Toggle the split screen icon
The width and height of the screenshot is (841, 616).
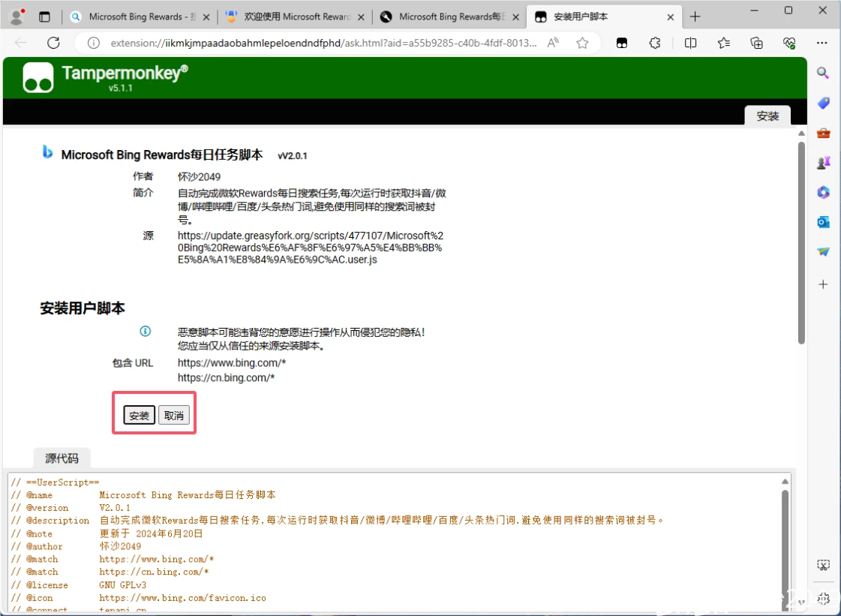(691, 43)
